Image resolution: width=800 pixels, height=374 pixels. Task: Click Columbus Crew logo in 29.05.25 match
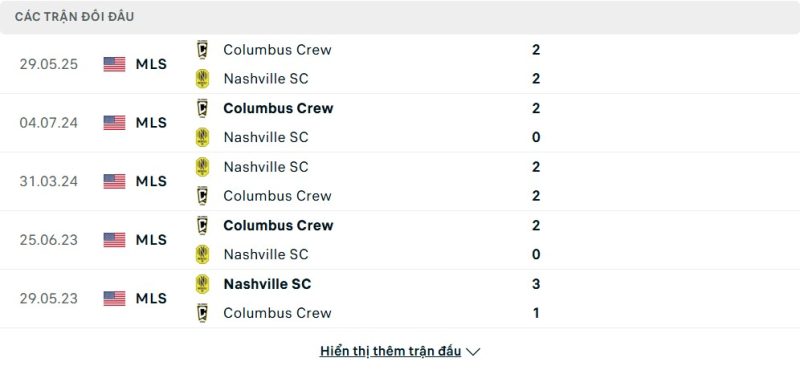[x=203, y=49]
